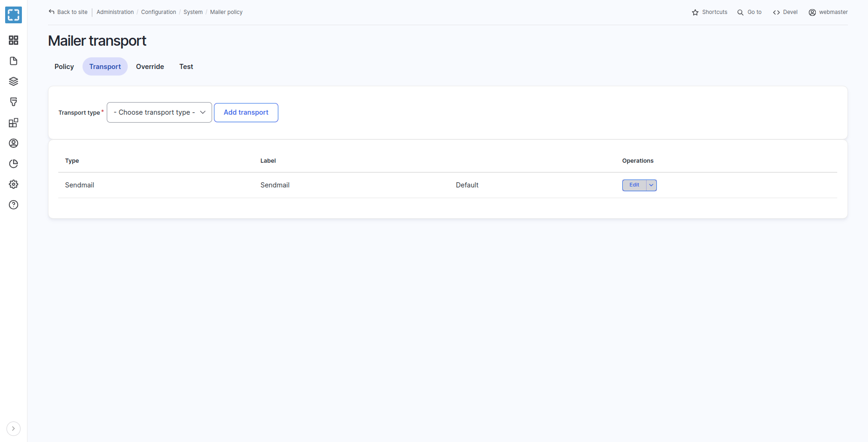
Task: Open the Content page icon in sidebar
Action: point(14,61)
